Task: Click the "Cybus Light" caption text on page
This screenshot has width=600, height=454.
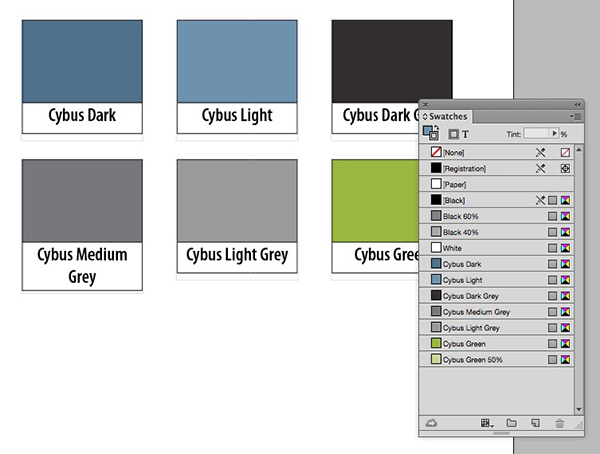Action: pyautogui.click(x=237, y=116)
